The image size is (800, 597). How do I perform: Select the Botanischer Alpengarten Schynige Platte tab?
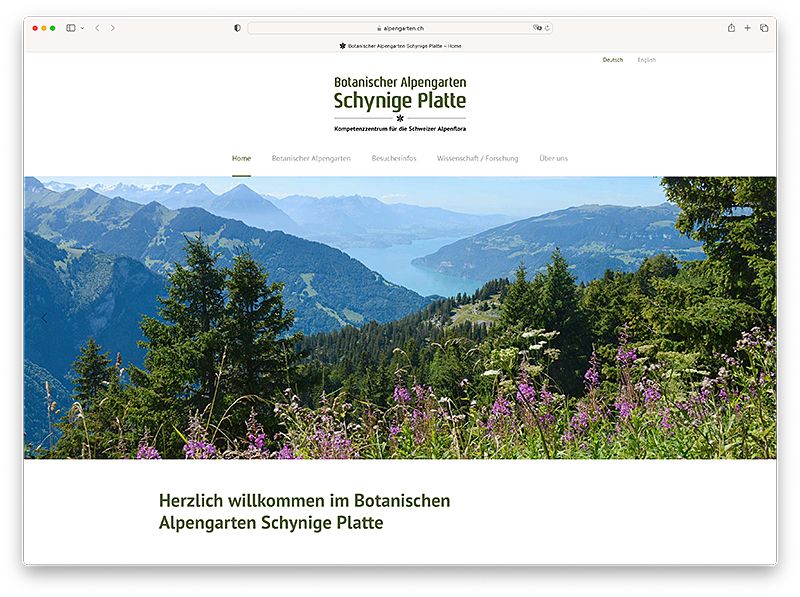point(400,46)
